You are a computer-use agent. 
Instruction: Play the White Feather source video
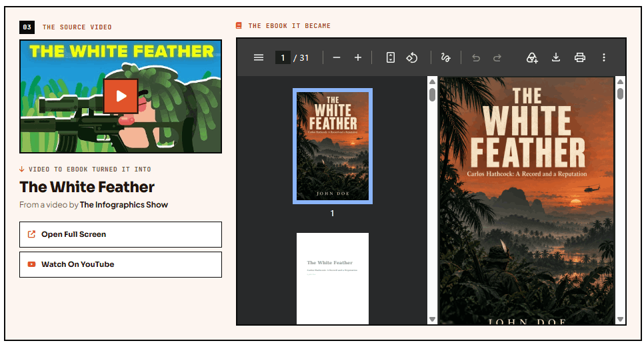121,96
